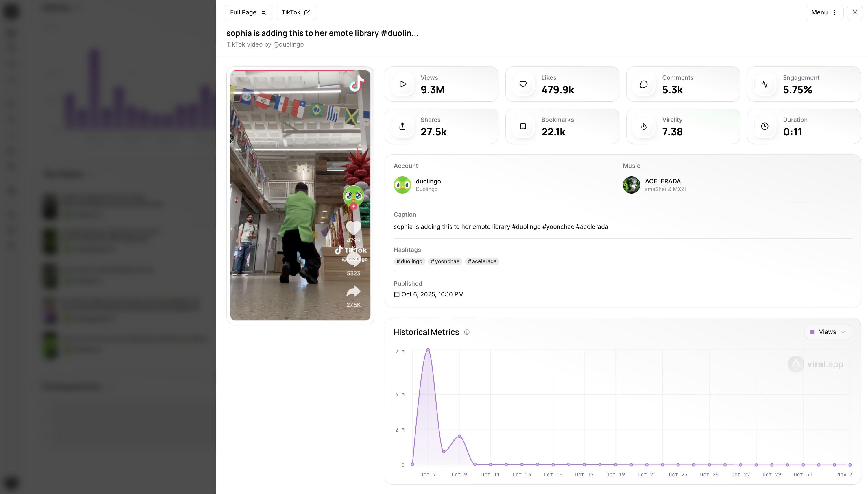Select the #yoonchae hashtag chip
The height and width of the screenshot is (494, 868).
point(445,261)
